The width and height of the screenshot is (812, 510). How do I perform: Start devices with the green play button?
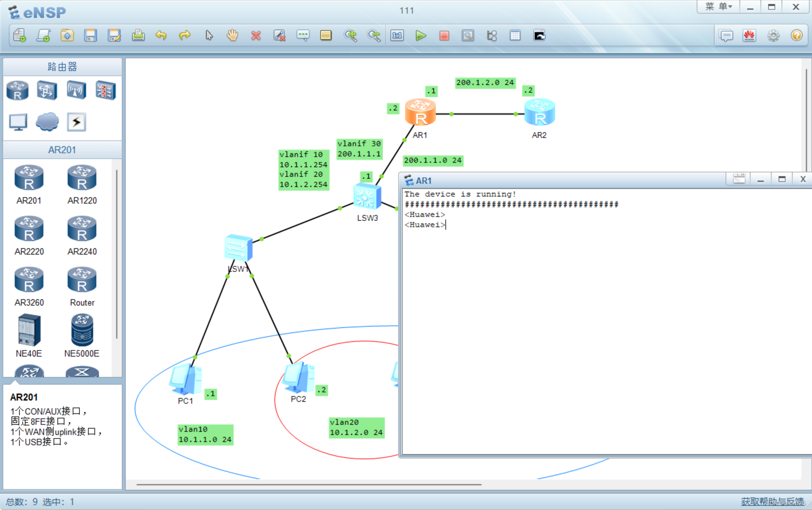pyautogui.click(x=421, y=36)
